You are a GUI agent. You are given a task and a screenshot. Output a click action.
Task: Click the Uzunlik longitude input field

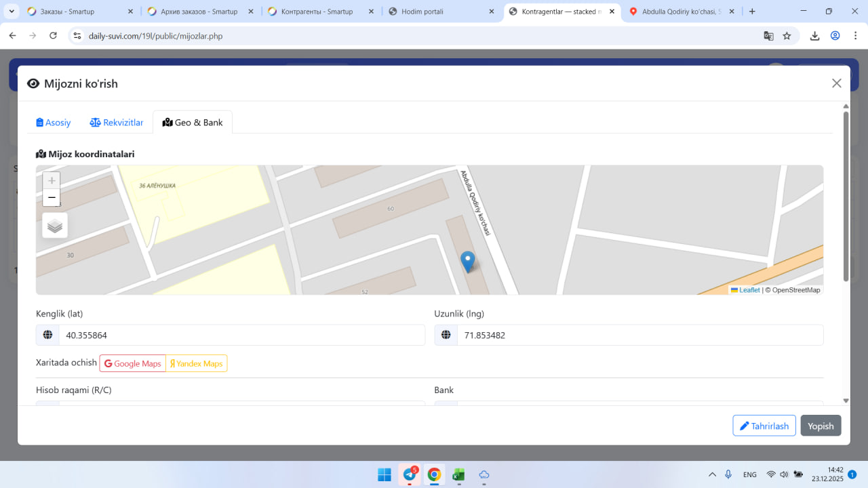pos(639,335)
